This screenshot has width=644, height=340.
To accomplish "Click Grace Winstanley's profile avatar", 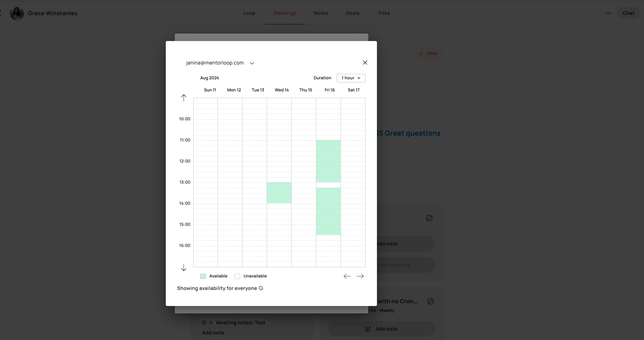I will [17, 13].
